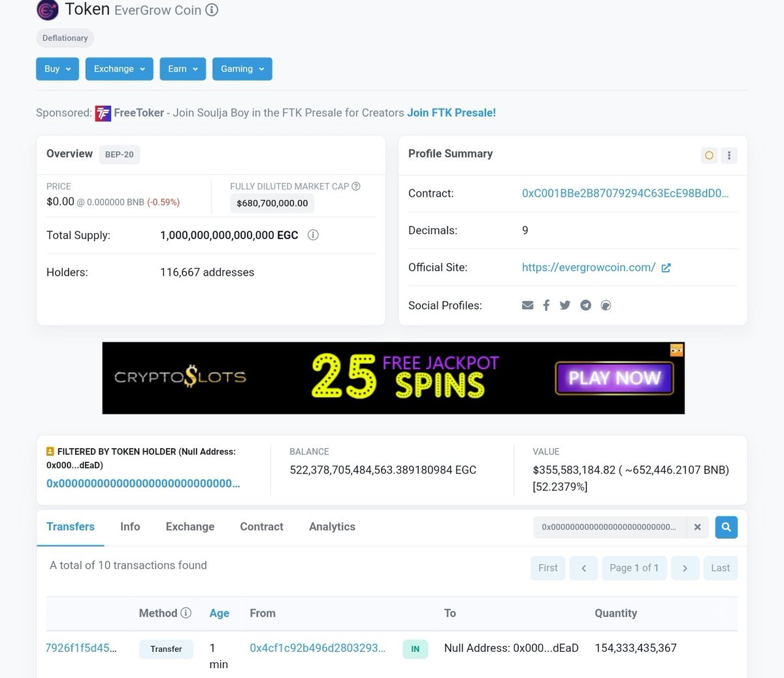Click the external link icon next to evergrowcoin.com

pos(666,268)
